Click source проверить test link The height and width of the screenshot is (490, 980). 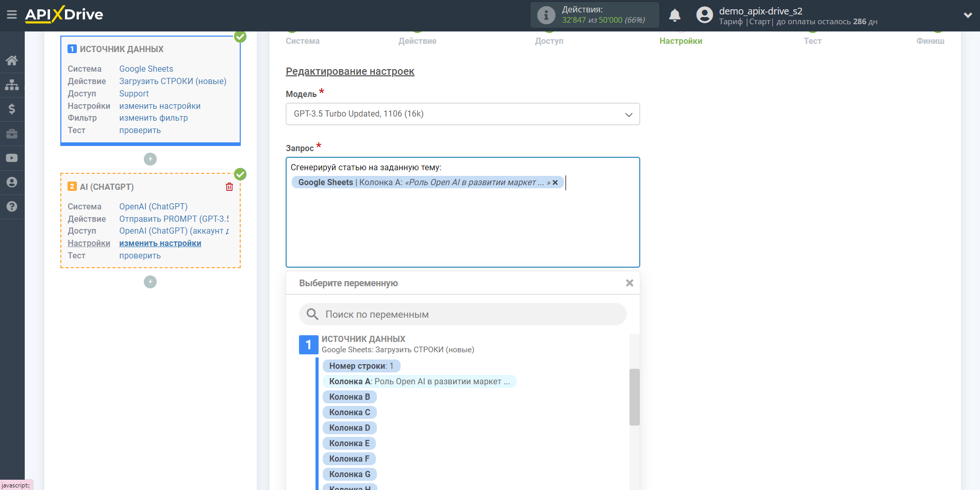(140, 130)
